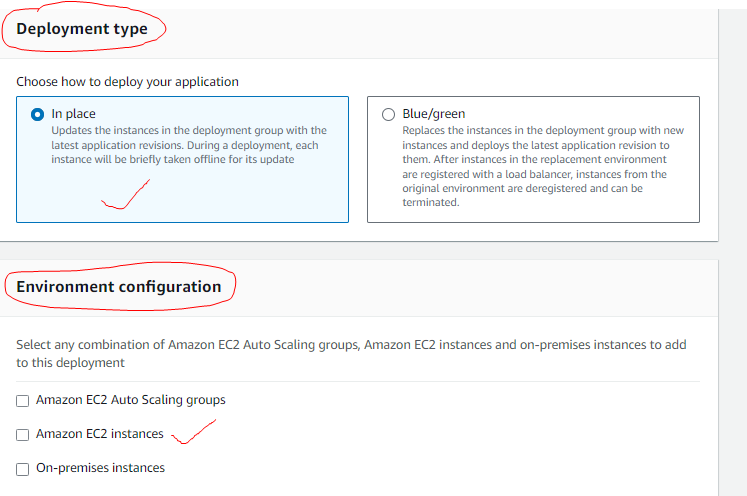Click the 'Amazon EC2 Auto Scaling groups' label text
747x496 pixels.
pos(131,400)
